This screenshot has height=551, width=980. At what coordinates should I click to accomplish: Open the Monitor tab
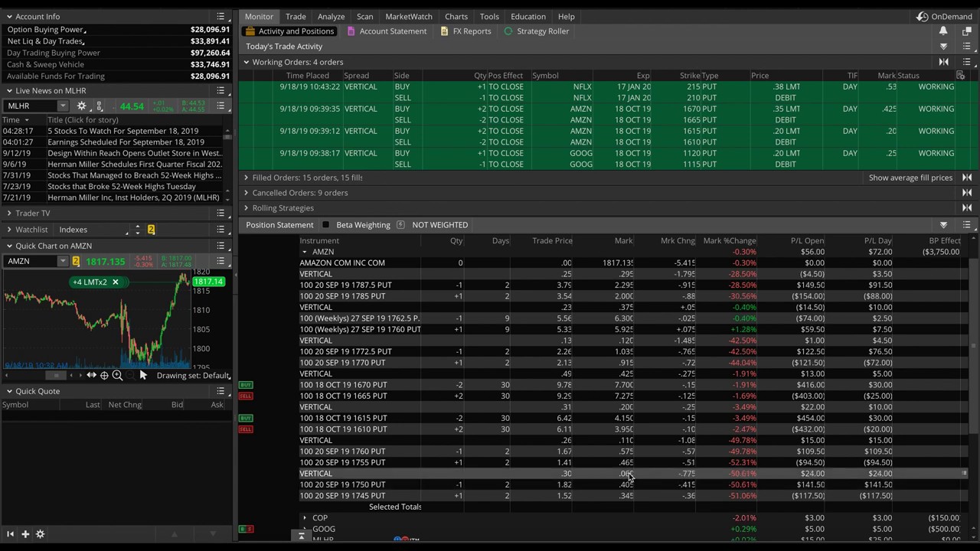pyautogui.click(x=259, y=16)
